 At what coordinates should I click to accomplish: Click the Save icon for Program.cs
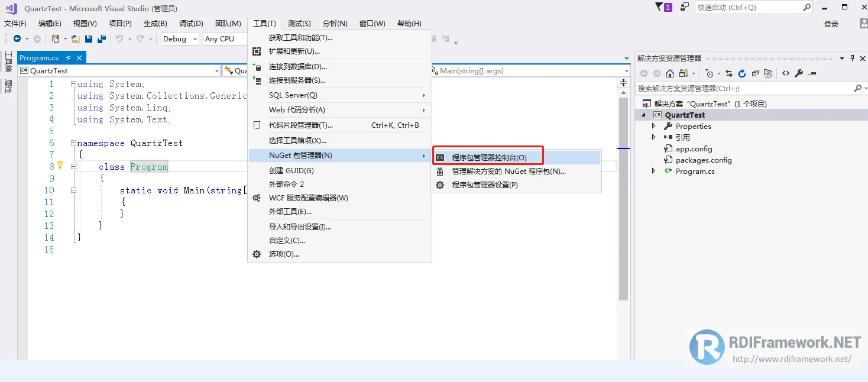(89, 38)
